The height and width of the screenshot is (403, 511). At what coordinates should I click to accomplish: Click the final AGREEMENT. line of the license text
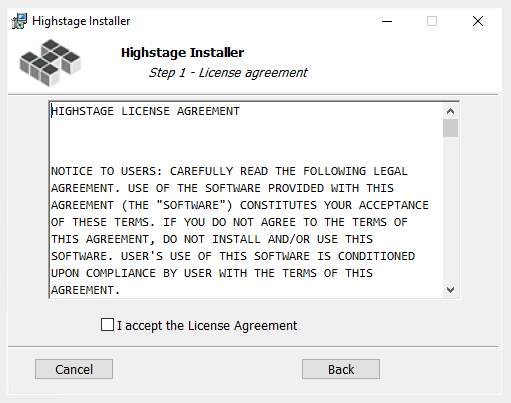[85, 290]
